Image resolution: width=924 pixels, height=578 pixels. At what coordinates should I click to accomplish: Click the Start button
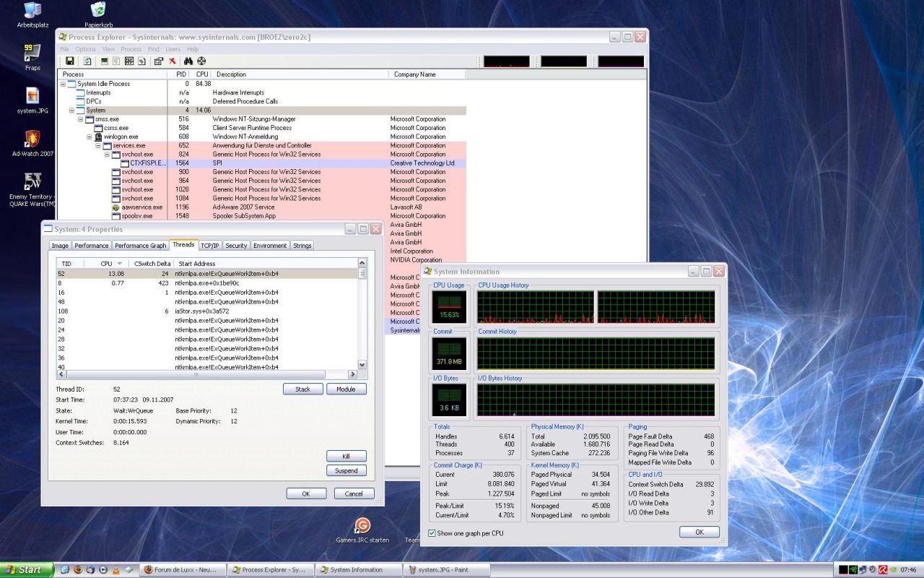coord(27,569)
